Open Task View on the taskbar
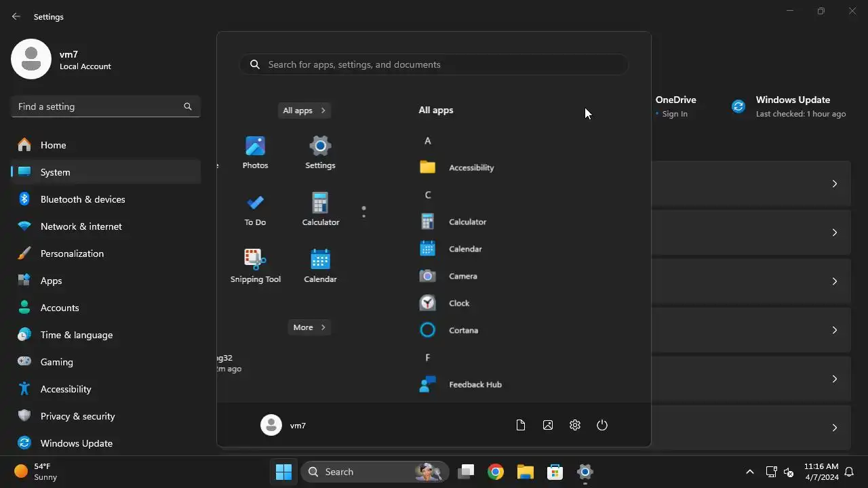Image resolution: width=868 pixels, height=488 pixels. [466, 472]
